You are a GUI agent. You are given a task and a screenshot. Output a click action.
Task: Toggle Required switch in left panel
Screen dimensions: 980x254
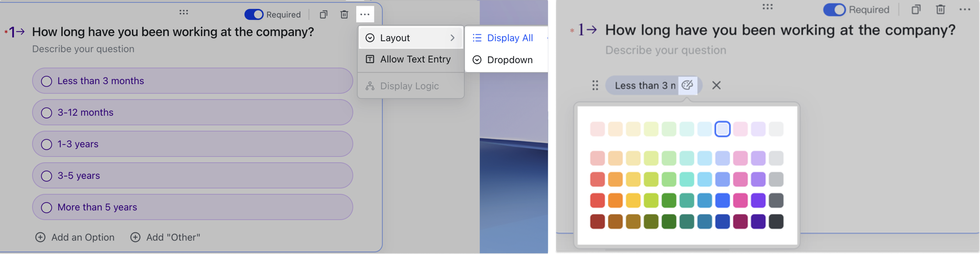254,14
